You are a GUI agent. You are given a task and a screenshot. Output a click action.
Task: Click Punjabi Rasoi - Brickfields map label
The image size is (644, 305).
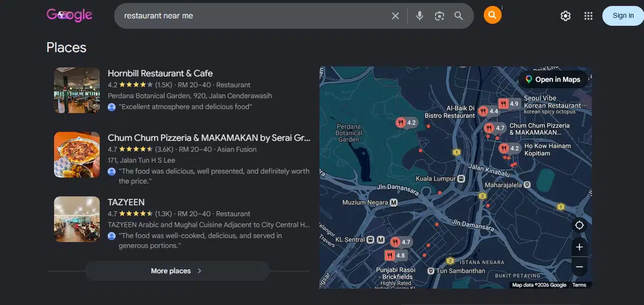[395, 273]
